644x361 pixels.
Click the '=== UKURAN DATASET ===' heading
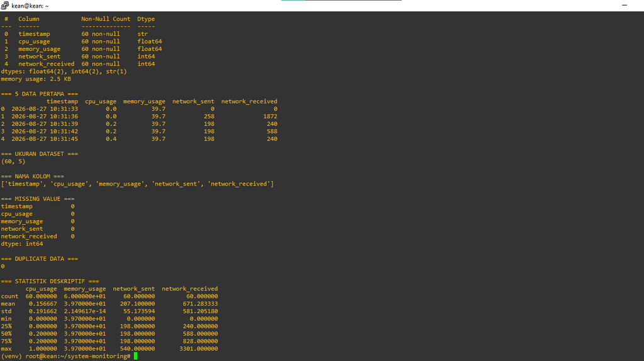[x=40, y=154]
